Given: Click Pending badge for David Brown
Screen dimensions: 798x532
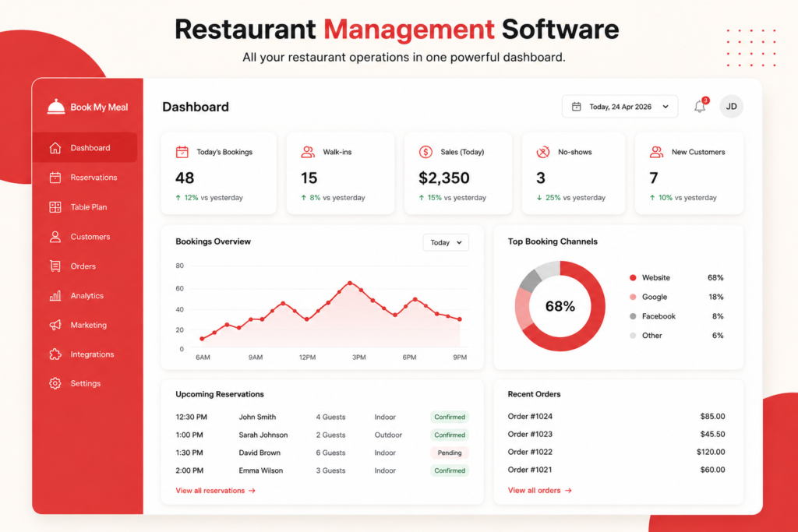Looking at the screenshot, I should point(450,453).
